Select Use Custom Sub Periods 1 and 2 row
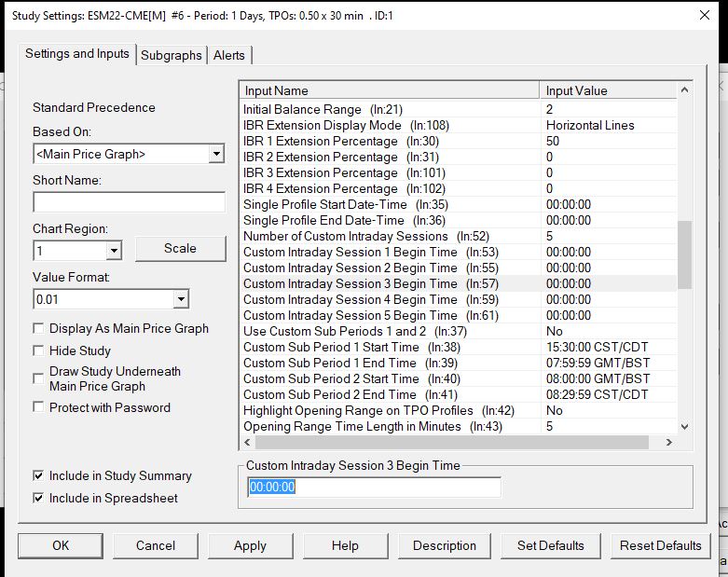This screenshot has width=728, height=577. coord(459,331)
